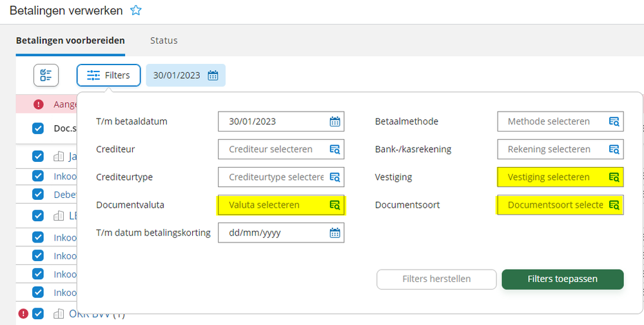Click the Betaalmethode label
Image resolution: width=644 pixels, height=325 pixels.
[407, 122]
